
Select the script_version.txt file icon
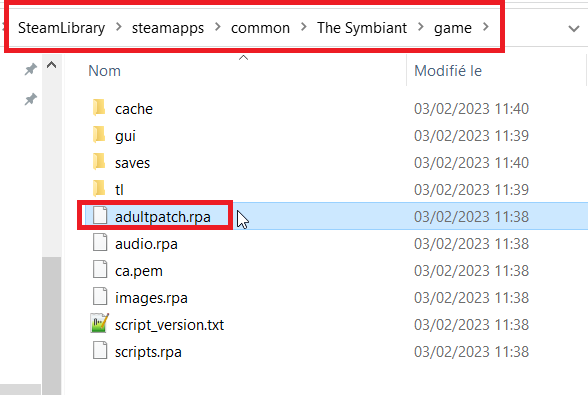[100, 323]
